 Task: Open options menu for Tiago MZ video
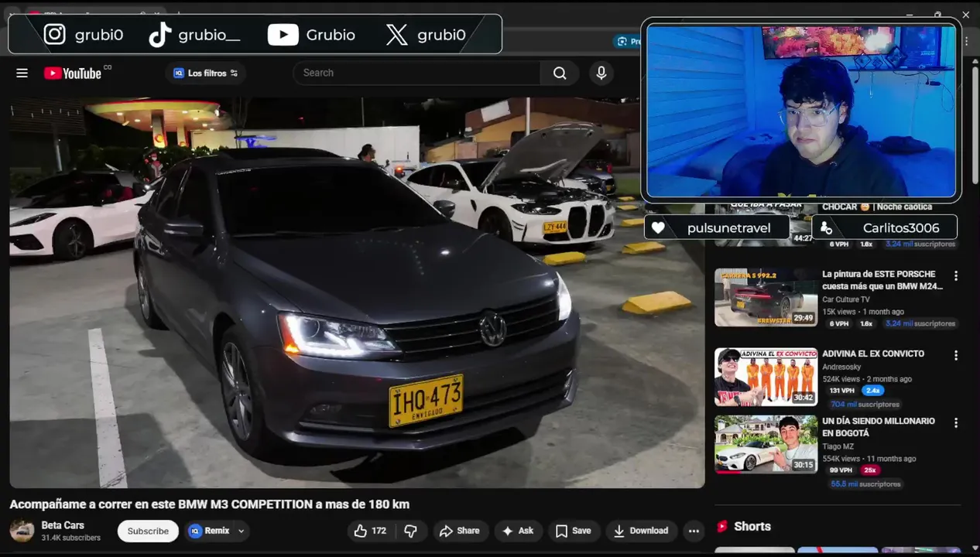pos(956,422)
